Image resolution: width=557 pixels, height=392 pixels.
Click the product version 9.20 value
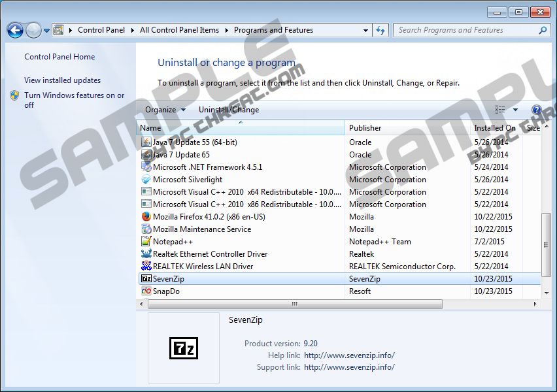coord(311,344)
